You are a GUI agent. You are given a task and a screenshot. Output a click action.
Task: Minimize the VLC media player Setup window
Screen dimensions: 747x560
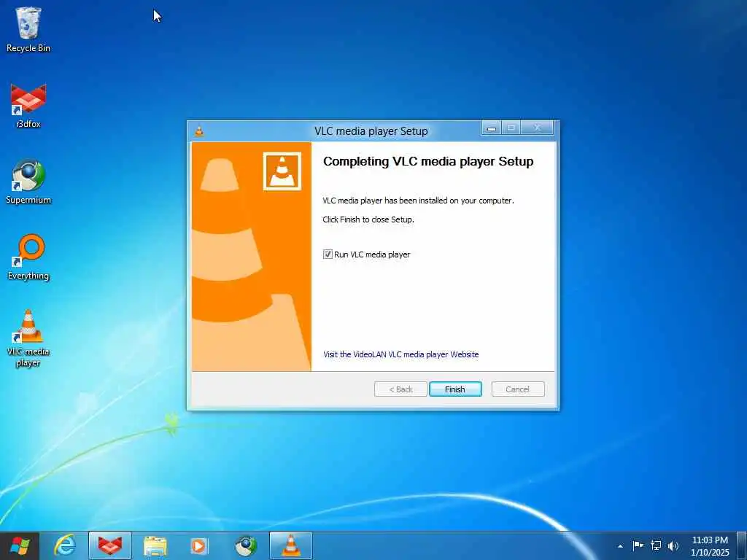[491, 128]
